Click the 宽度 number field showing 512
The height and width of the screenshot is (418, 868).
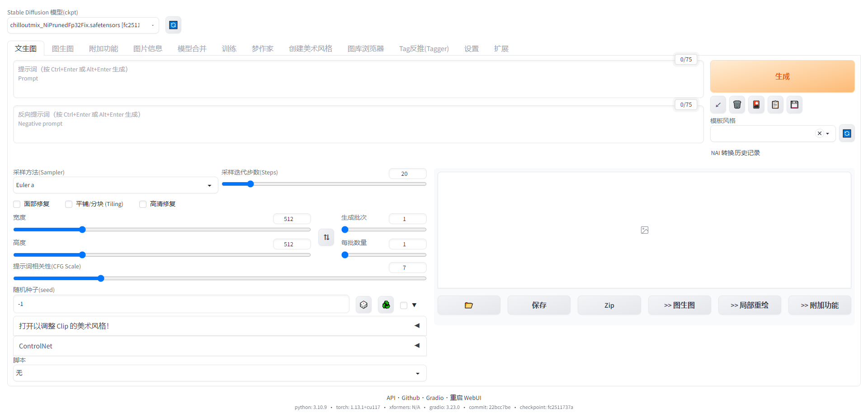click(292, 219)
